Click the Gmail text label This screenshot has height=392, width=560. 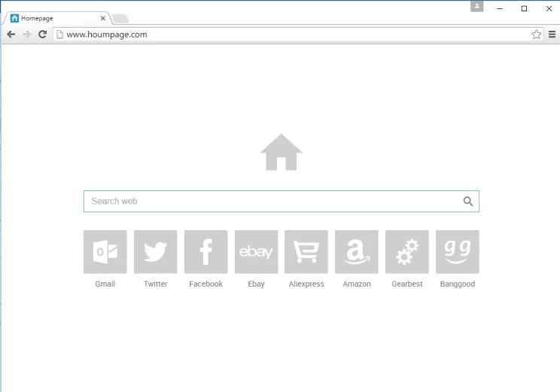click(x=105, y=284)
